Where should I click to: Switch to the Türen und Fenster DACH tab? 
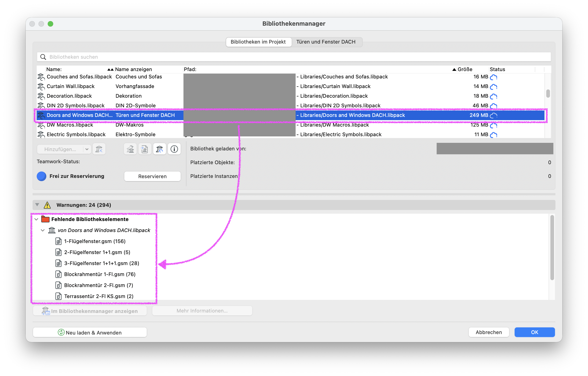click(326, 42)
